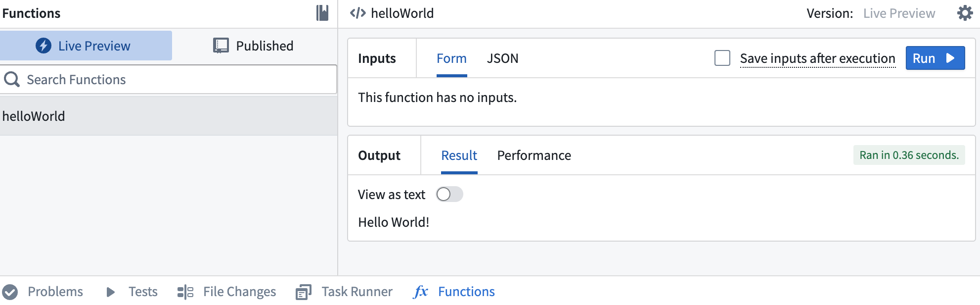Image resolution: width=980 pixels, height=305 pixels.
Task: Open settings with the gear icon
Action: [965, 13]
